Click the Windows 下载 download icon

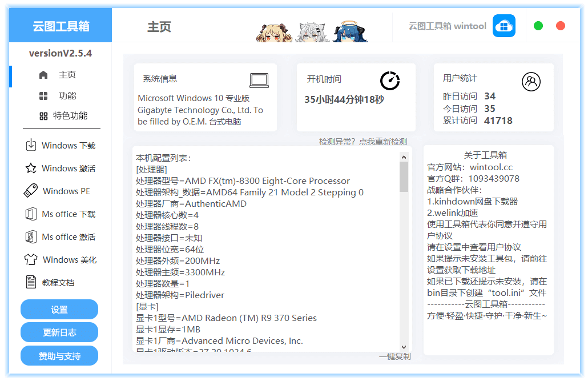(x=31, y=145)
